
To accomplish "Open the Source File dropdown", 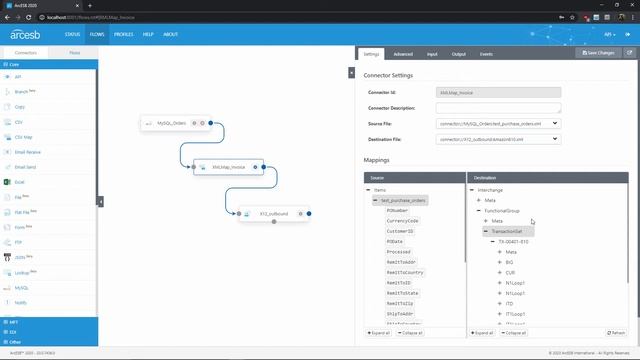I will coord(498,124).
